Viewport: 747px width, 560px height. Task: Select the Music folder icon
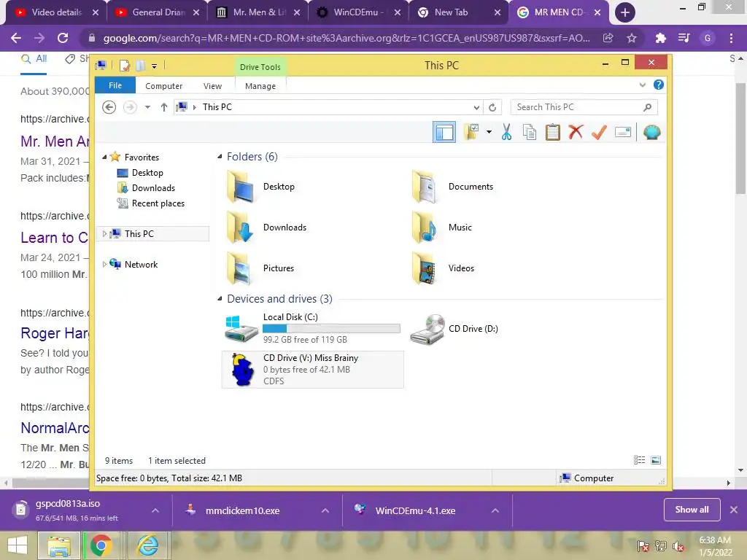tap(424, 227)
